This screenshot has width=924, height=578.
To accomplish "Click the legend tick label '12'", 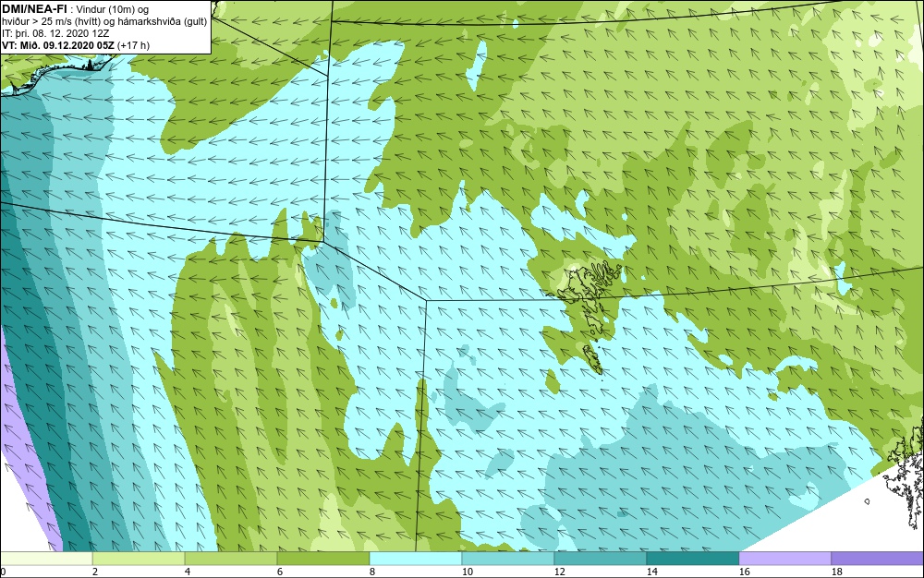I will tap(559, 572).
